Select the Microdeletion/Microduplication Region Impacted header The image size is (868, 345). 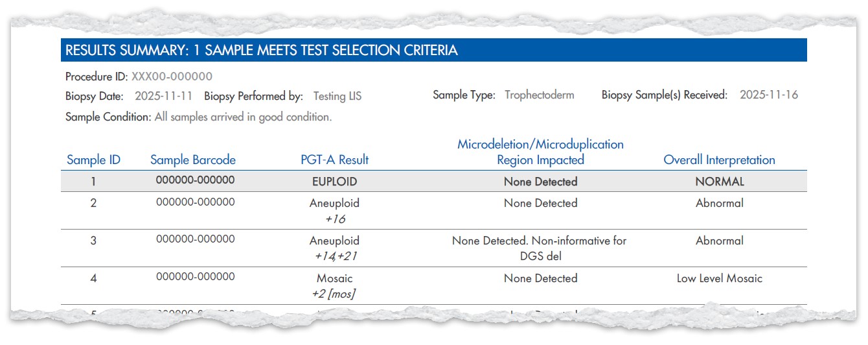pyautogui.click(x=540, y=152)
